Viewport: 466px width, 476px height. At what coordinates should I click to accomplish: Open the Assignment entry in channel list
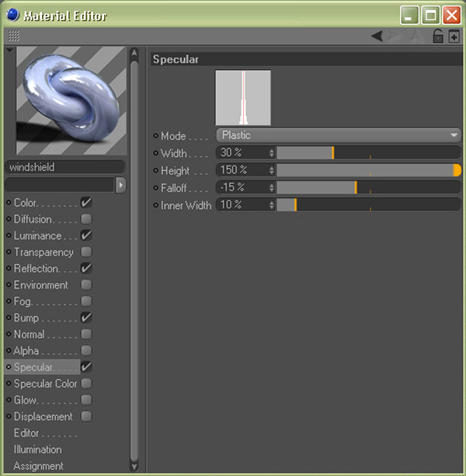pos(38,466)
